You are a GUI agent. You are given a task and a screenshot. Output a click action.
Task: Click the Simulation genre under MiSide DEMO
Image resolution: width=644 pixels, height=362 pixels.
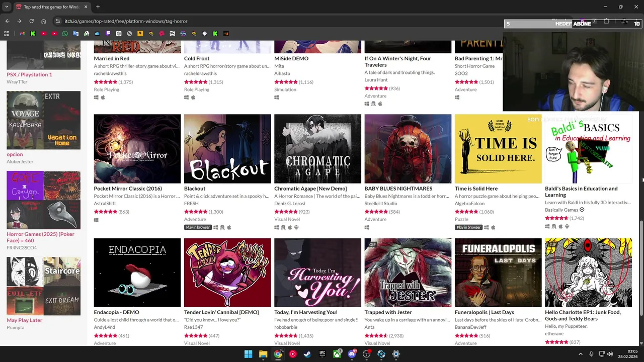click(x=285, y=89)
